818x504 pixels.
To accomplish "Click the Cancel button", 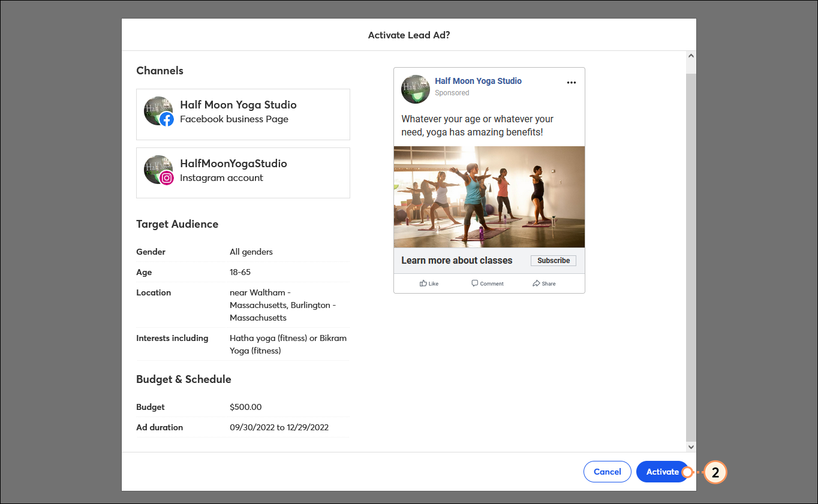I will [x=607, y=472].
